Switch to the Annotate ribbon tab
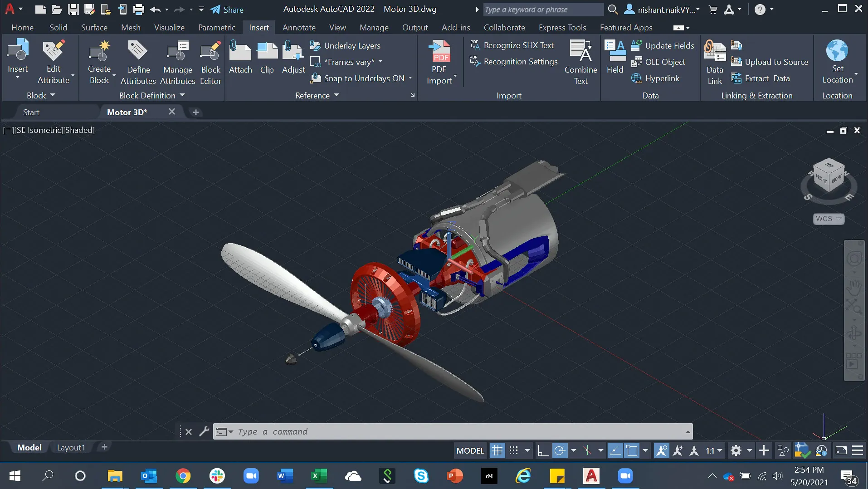 click(x=298, y=28)
